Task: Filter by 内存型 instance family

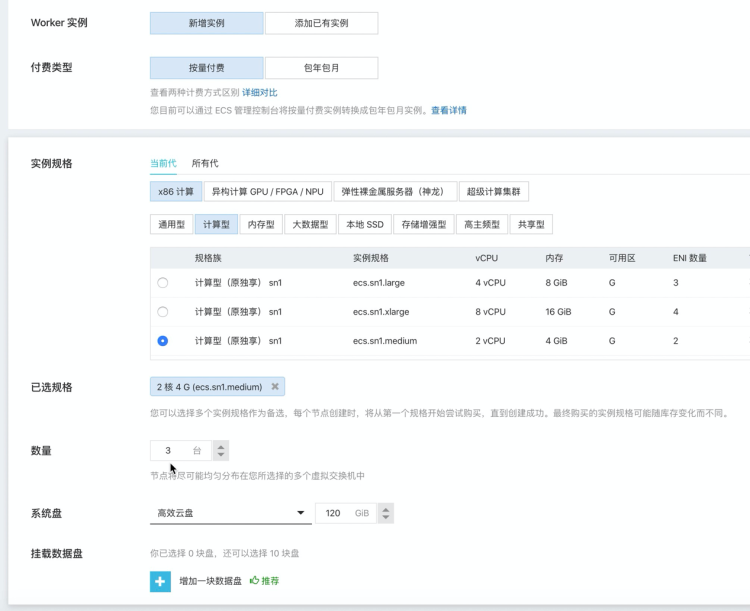Action: (x=261, y=224)
